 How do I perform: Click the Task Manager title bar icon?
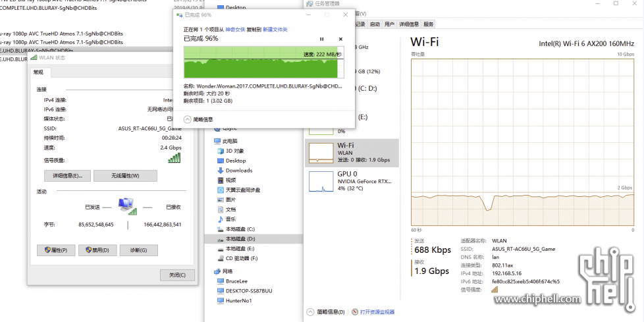[309, 3]
